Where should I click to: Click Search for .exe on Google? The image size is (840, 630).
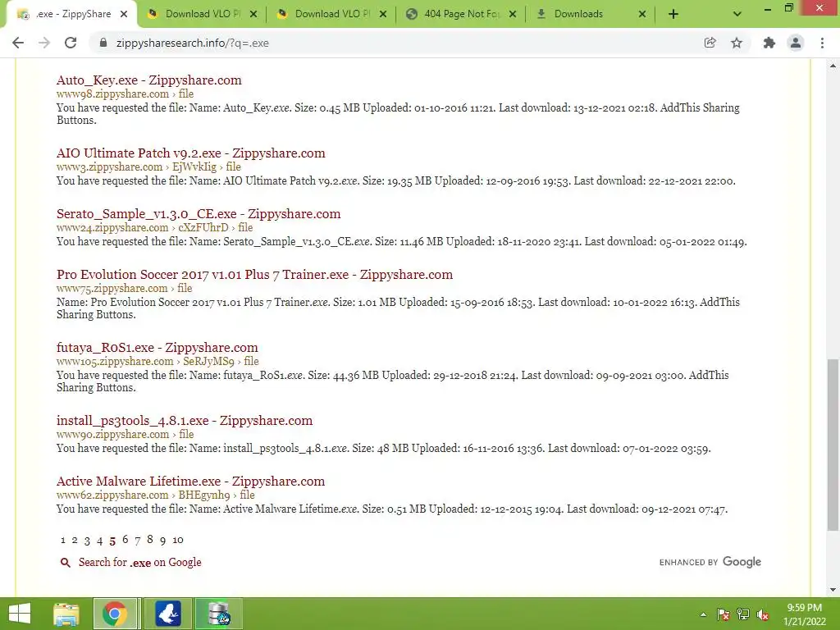131,563
